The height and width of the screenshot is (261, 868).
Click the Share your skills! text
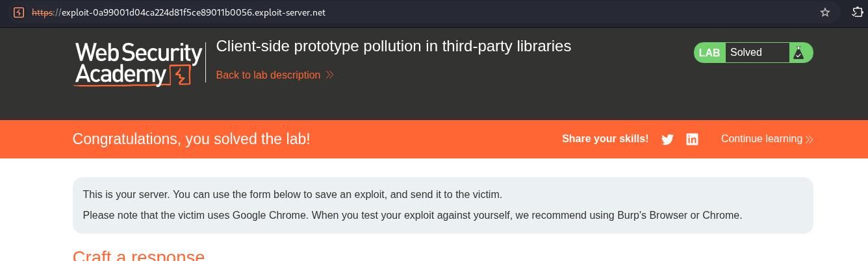pos(605,139)
